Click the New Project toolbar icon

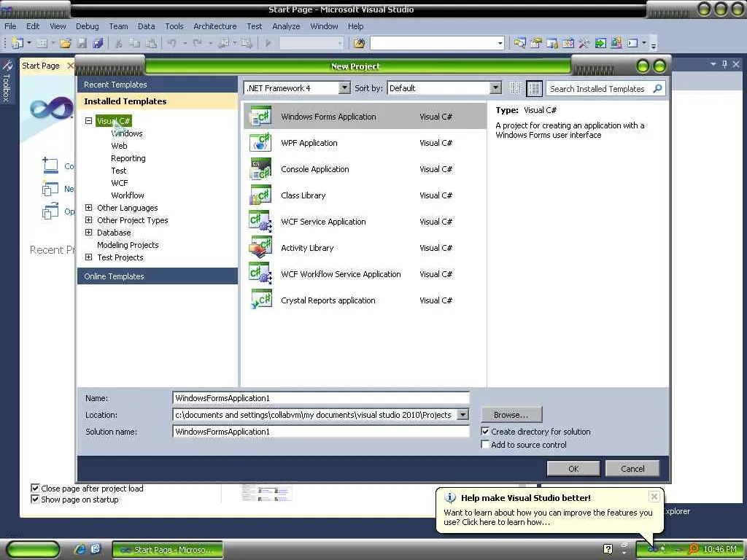coord(18,43)
